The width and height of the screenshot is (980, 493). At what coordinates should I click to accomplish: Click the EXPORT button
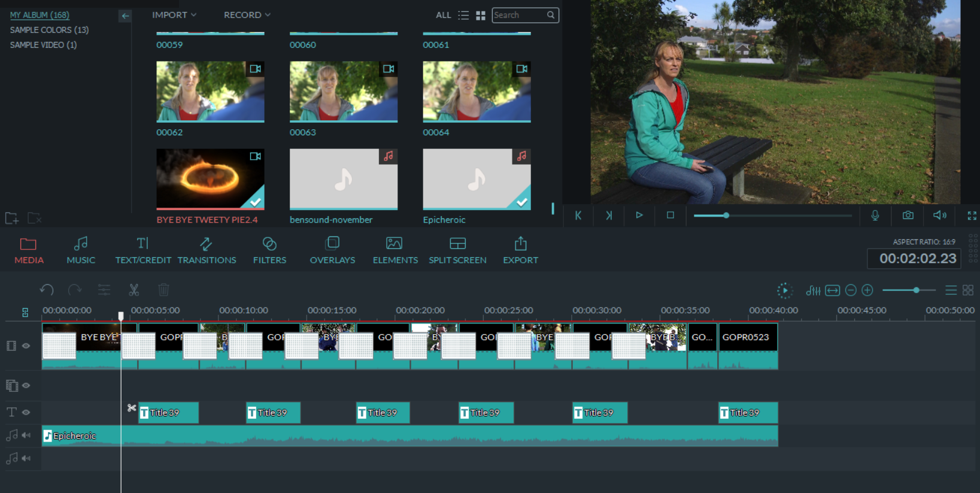pyautogui.click(x=520, y=251)
